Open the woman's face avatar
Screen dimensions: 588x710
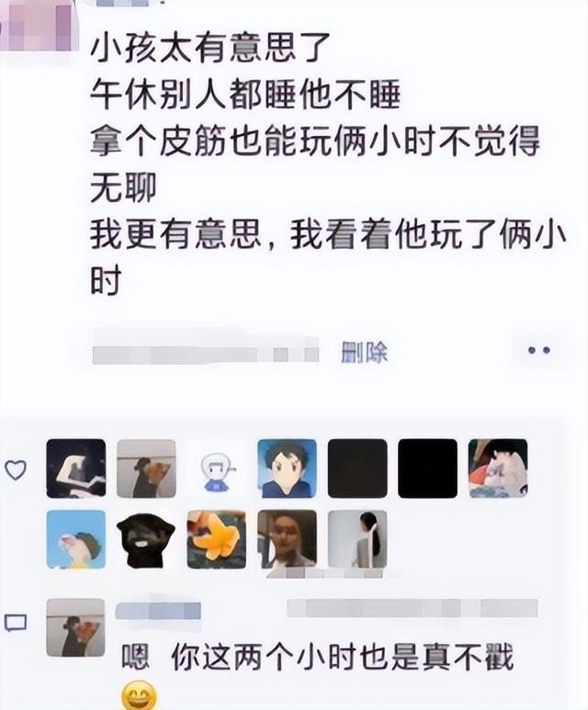pos(288,539)
